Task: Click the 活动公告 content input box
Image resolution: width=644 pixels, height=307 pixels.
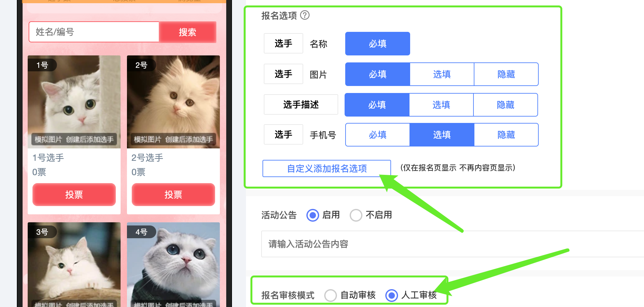Action: 452,244
